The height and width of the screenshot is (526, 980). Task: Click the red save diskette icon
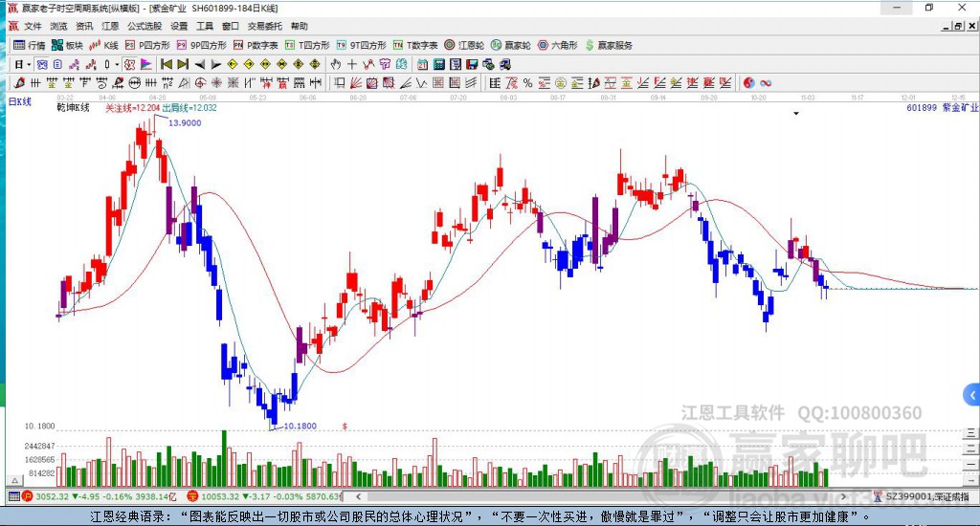472,64
